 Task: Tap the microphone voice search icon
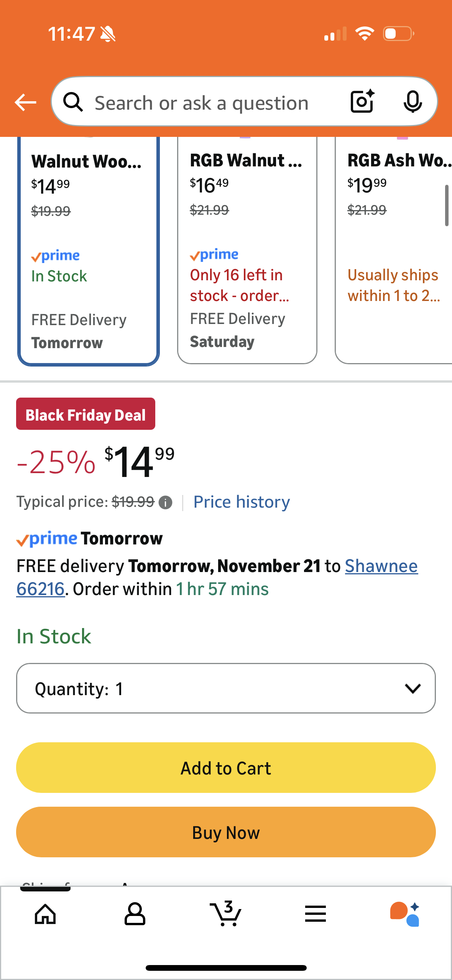413,102
